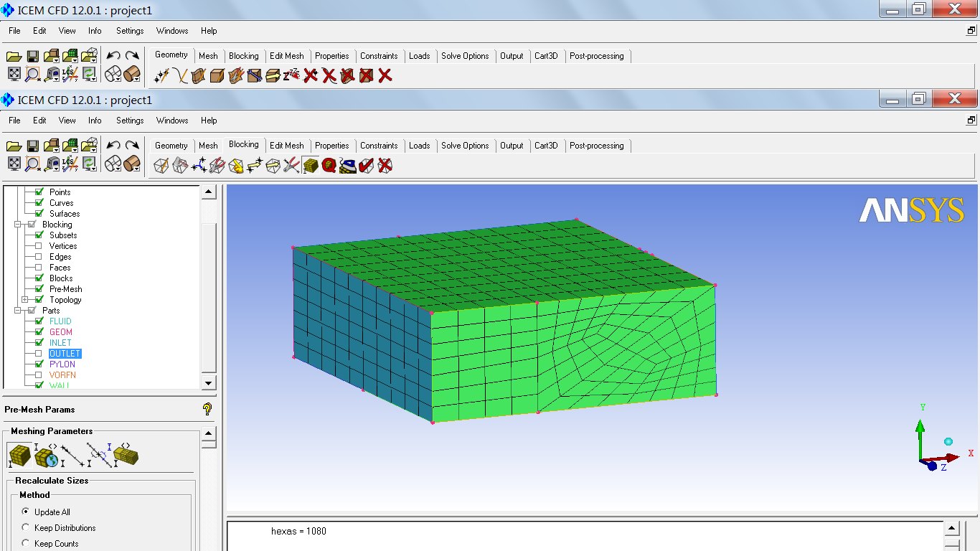Viewport: 980px width, 551px height.
Task: Open the Split Block tool
Action: click(180, 166)
